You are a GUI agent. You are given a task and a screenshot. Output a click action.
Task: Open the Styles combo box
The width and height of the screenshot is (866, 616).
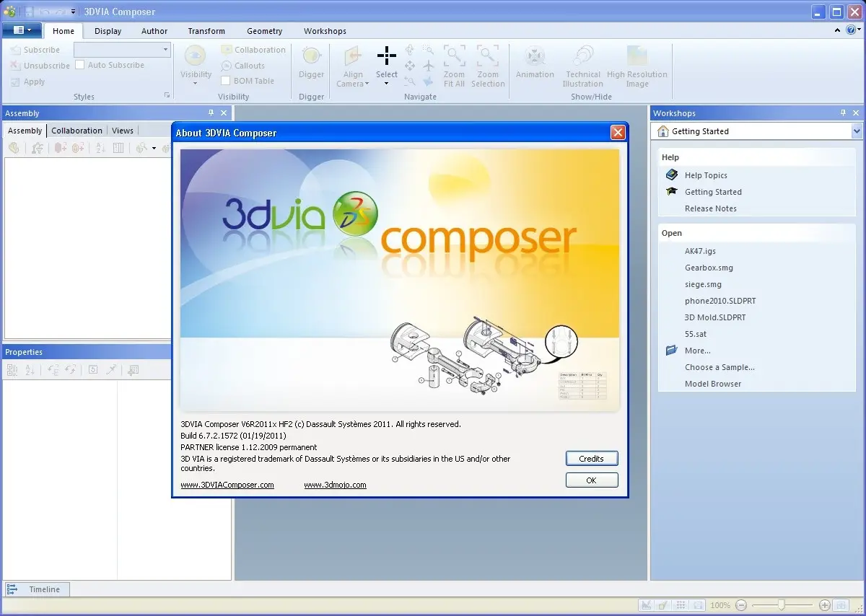coord(122,50)
